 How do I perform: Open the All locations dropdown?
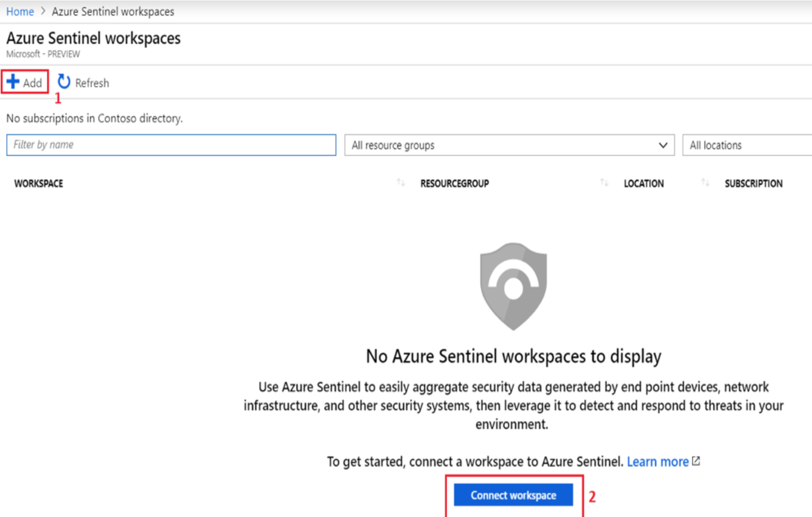coord(747,145)
